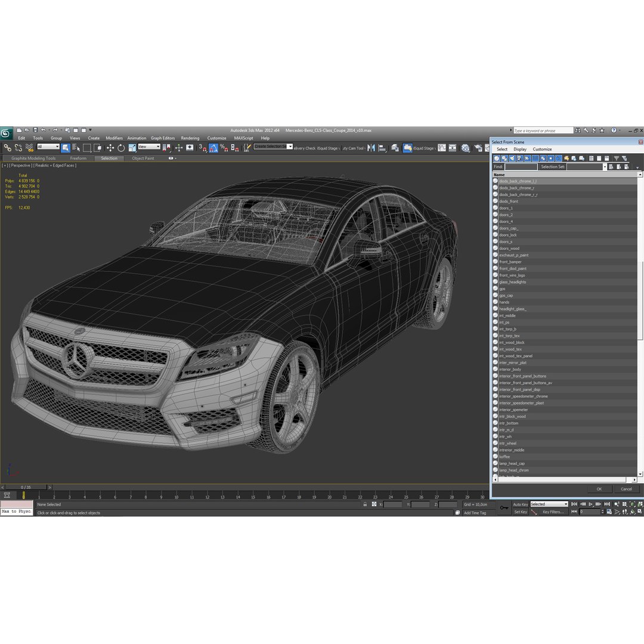Click Edit Named Selection Sets icon
Viewport: 644px width, 644px height.
(x=247, y=148)
